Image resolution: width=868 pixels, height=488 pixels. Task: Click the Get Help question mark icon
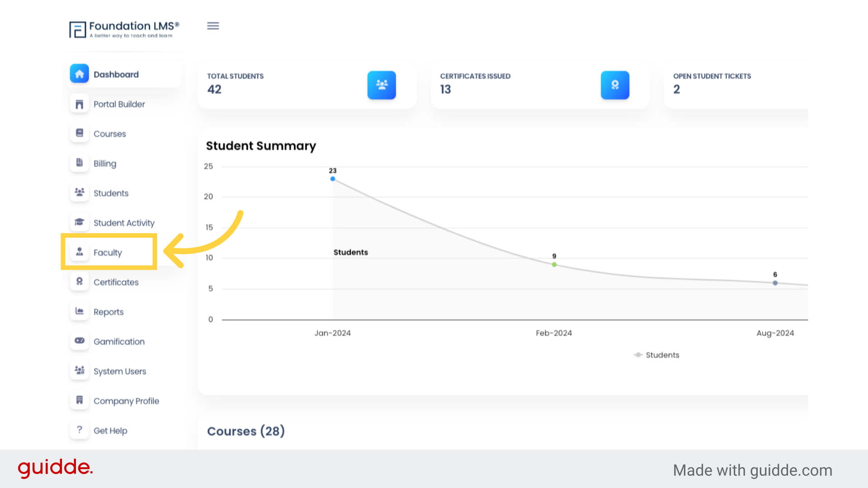[x=80, y=430]
